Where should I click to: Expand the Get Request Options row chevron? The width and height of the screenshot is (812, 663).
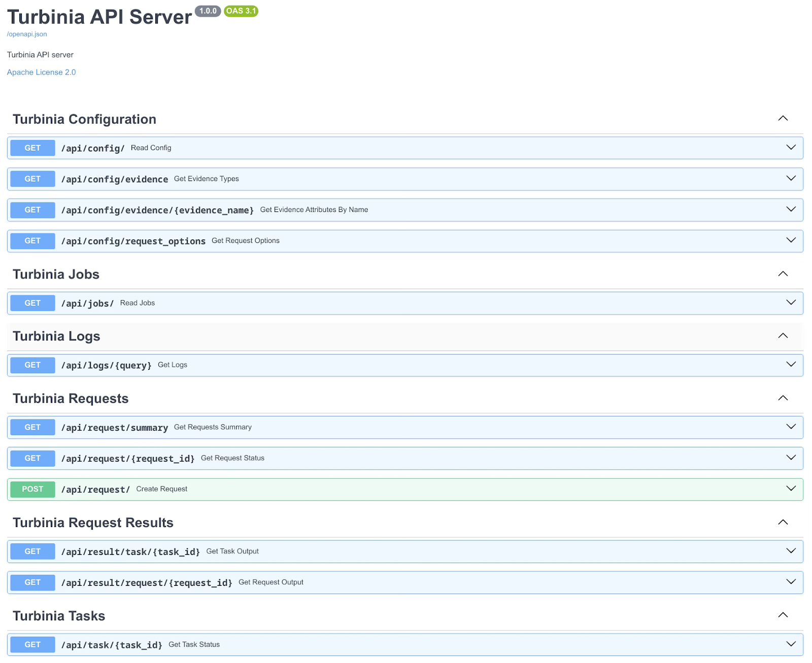click(791, 240)
